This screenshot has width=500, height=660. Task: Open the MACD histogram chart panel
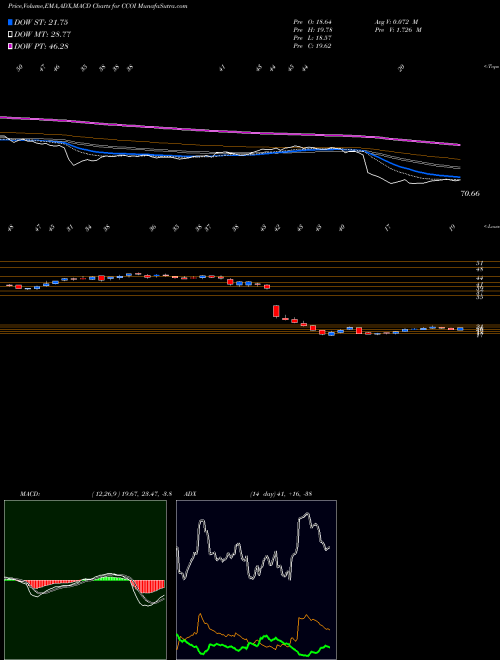[85, 580]
